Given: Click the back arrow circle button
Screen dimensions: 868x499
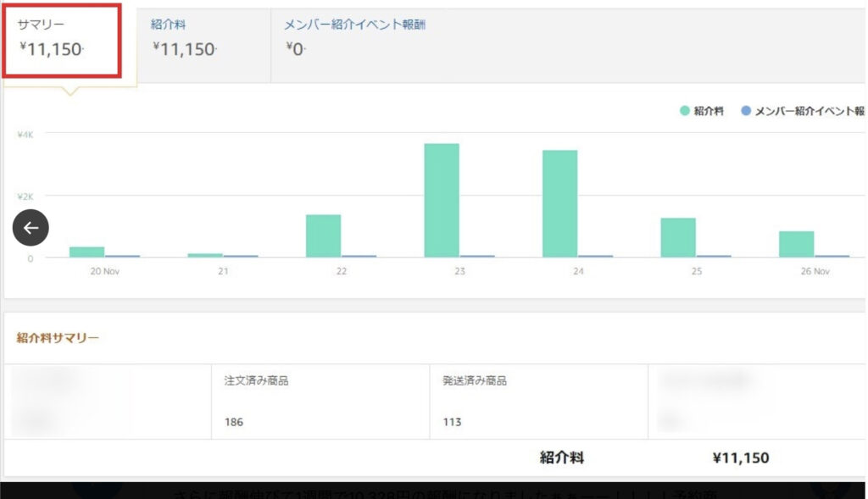Looking at the screenshot, I should (x=31, y=227).
